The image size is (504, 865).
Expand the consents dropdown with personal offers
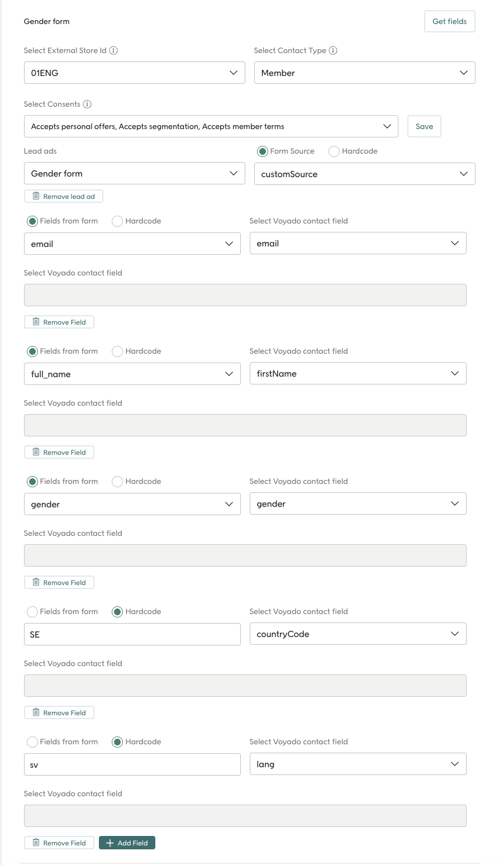click(211, 126)
